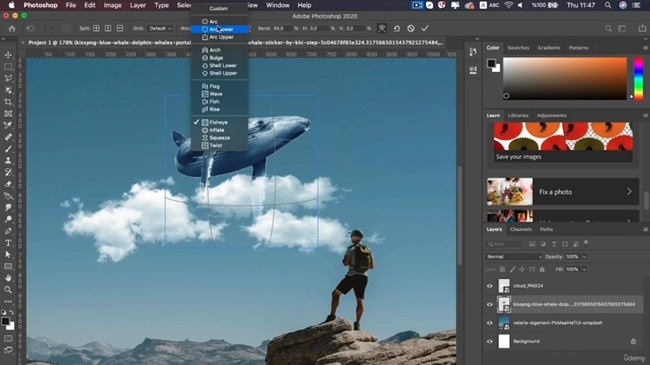
Task: Expand the Fix a photo tutorial chevron
Action: pos(629,192)
